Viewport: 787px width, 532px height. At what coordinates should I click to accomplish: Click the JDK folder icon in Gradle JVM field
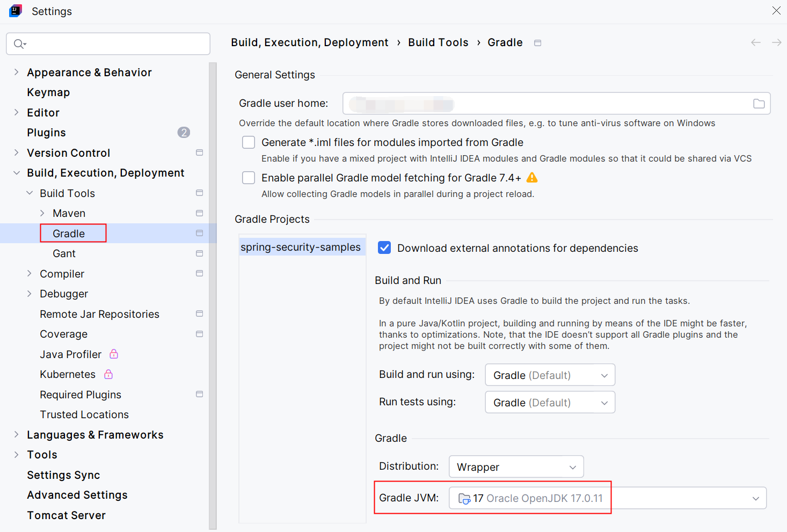click(464, 499)
